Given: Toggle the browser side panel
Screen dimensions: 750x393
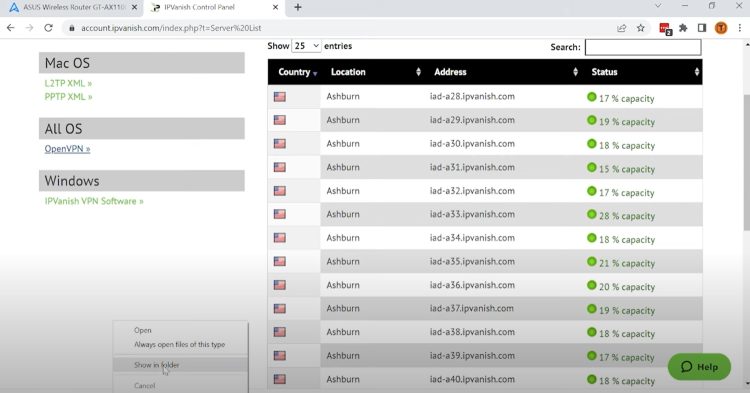Looking at the screenshot, I should [x=702, y=28].
